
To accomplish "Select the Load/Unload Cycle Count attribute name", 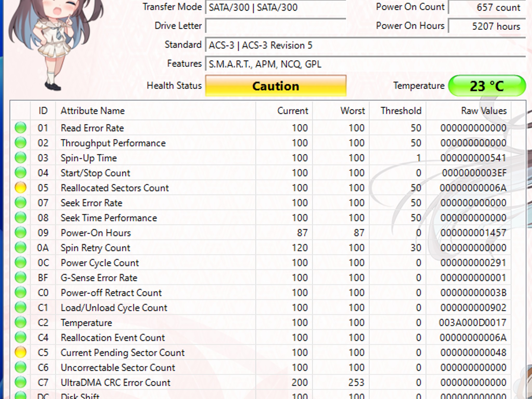I will click(114, 308).
